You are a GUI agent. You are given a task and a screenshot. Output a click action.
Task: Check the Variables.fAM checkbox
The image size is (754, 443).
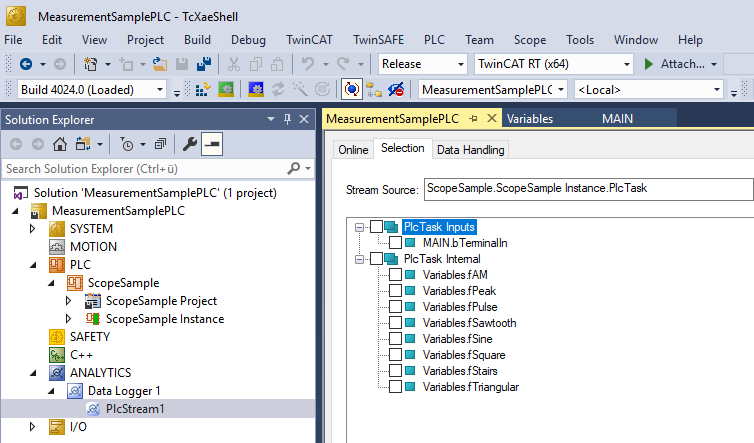pyautogui.click(x=395, y=275)
